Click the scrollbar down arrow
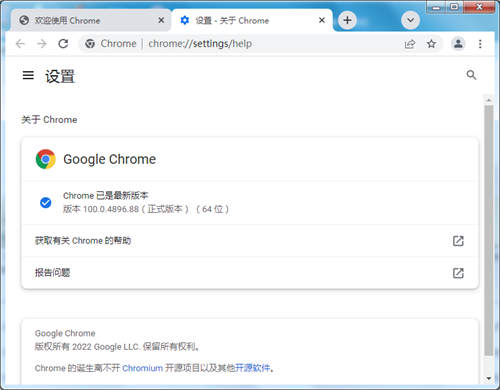The width and height of the screenshot is (500, 390). click(489, 378)
